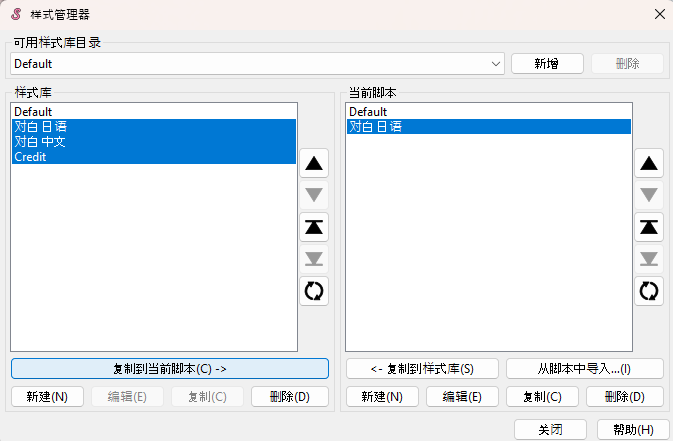This screenshot has width=673, height=441.
Task: Open 帮助(H) help button
Action: pyautogui.click(x=632, y=429)
